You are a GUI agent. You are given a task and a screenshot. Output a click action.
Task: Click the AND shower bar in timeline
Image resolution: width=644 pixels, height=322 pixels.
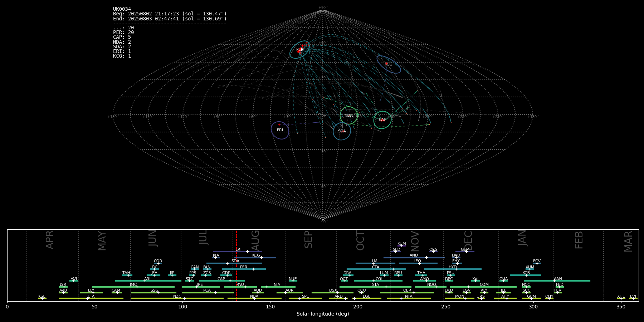click(x=414, y=258)
